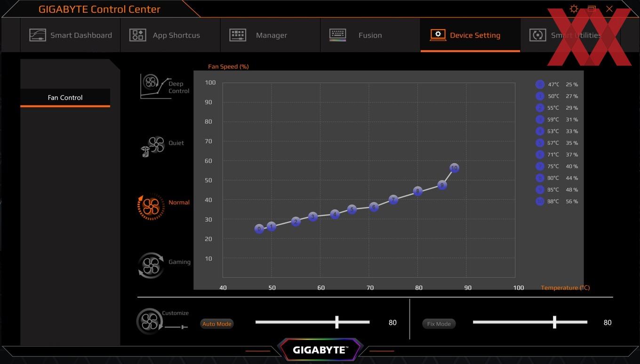Click '88°C' legend temperature text
The image size is (640, 364).
(553, 202)
